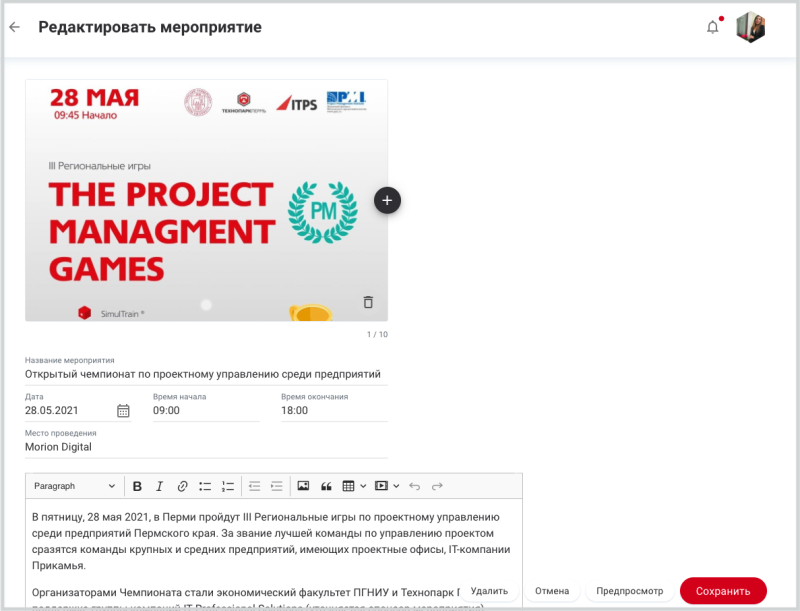This screenshot has height=611, width=800.
Task: Toggle bold formatting in editor
Action: pos(138,486)
